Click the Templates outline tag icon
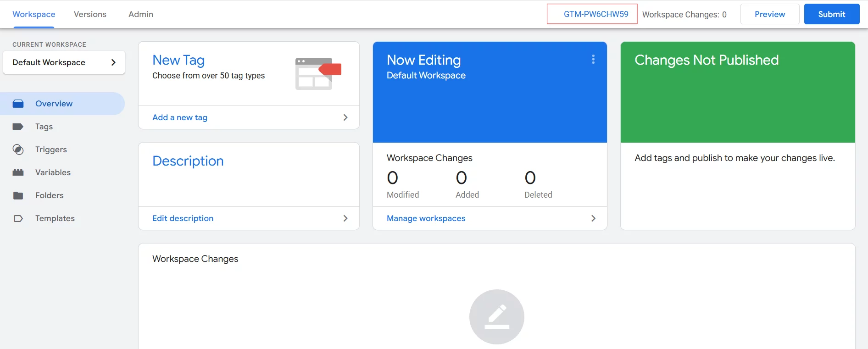868x349 pixels. [18, 218]
